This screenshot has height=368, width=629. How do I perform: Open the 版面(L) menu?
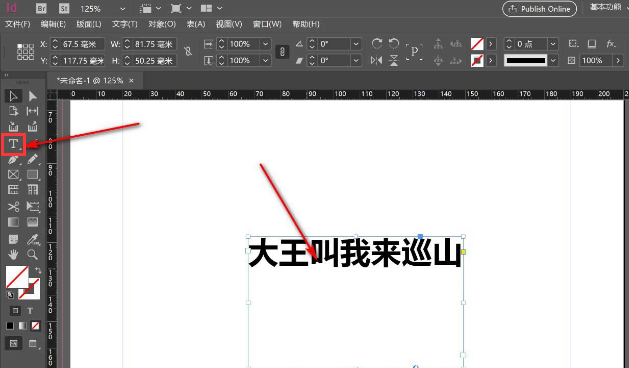[x=89, y=24]
